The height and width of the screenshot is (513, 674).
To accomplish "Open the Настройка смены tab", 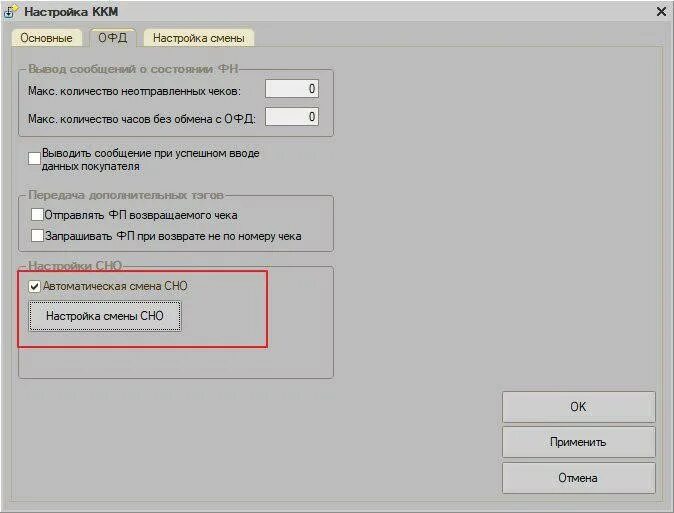I will pyautogui.click(x=199, y=38).
